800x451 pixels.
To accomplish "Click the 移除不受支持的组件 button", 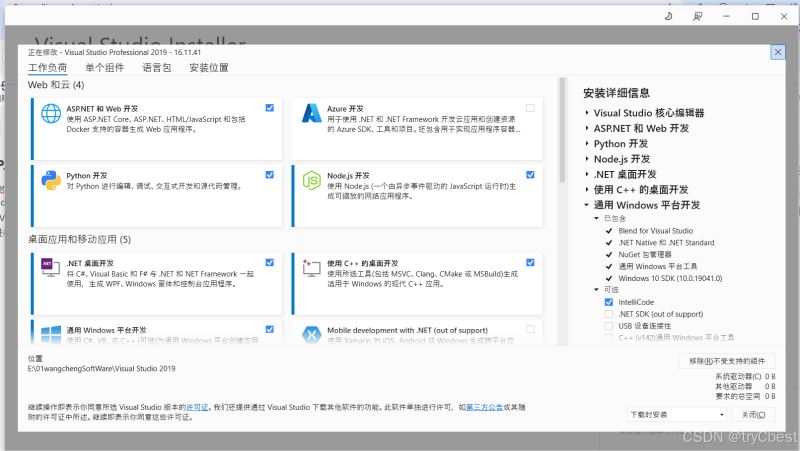I will [727, 361].
